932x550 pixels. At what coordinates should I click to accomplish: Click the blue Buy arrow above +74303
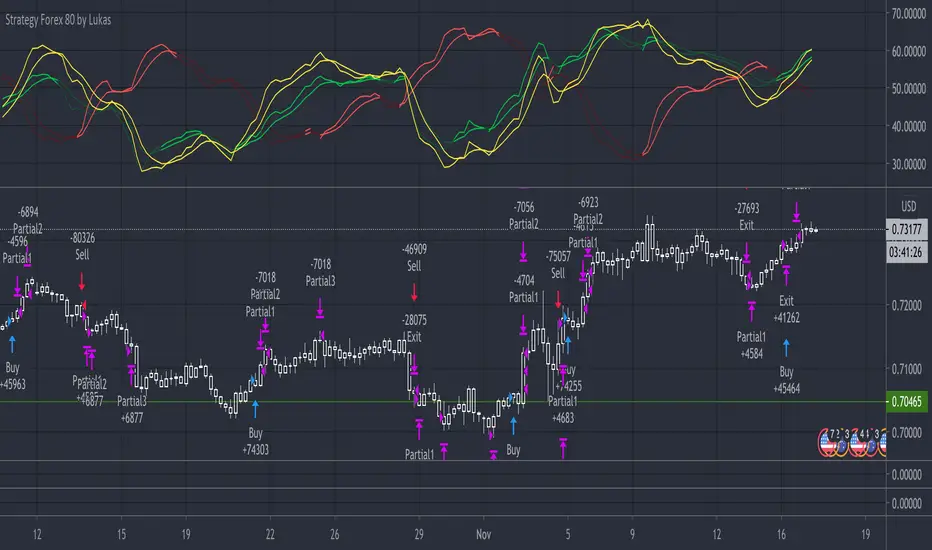click(256, 408)
